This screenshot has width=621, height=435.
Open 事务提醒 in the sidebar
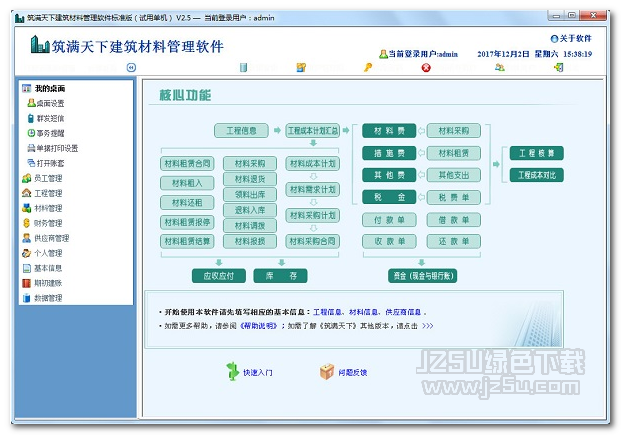coord(46,133)
